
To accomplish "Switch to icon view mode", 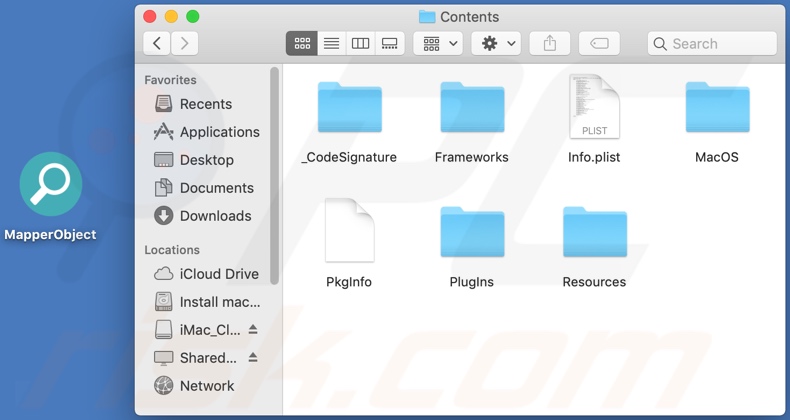I will 302,44.
